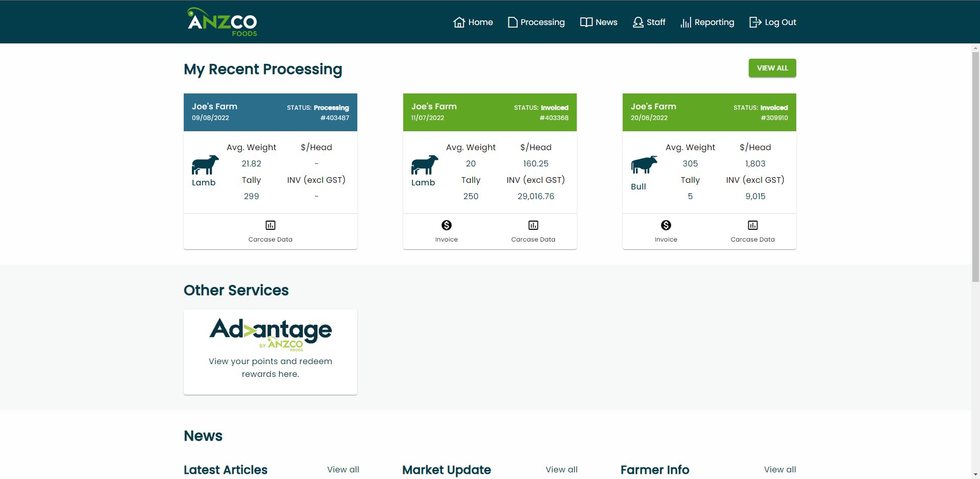Click the date 11/07/2022
The height and width of the screenshot is (479, 980).
click(428, 117)
